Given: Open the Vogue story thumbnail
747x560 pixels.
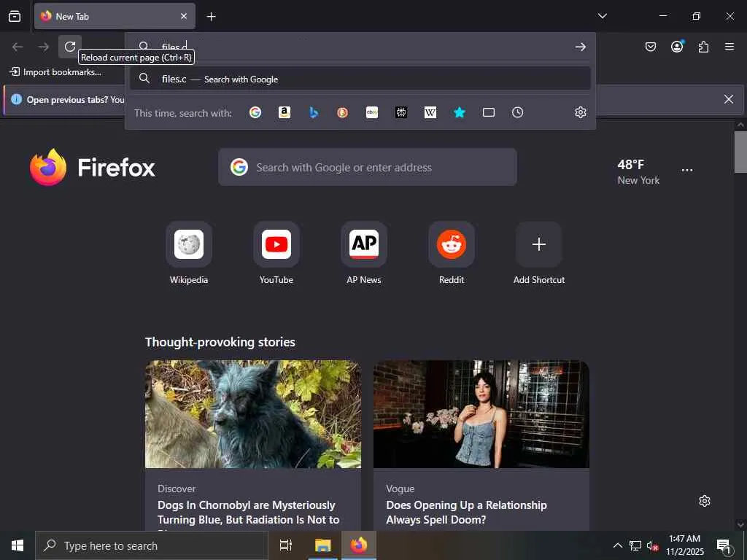Looking at the screenshot, I should pyautogui.click(x=481, y=414).
